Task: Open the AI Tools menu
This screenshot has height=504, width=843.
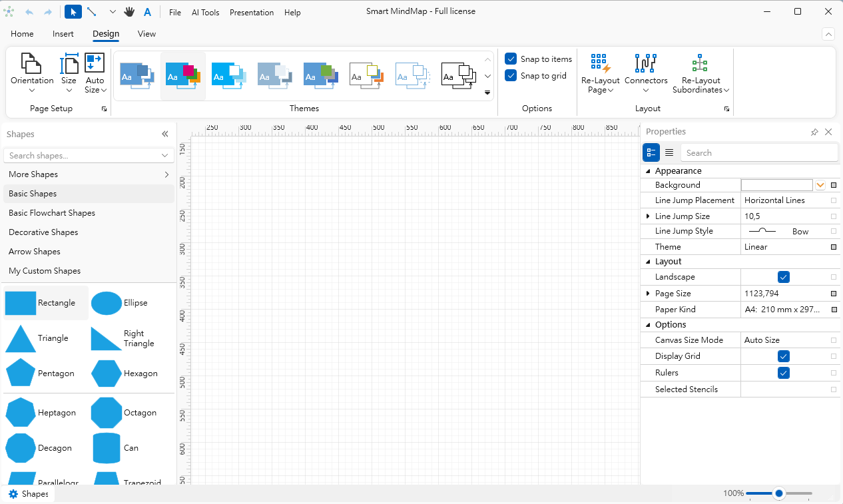Action: (x=205, y=12)
